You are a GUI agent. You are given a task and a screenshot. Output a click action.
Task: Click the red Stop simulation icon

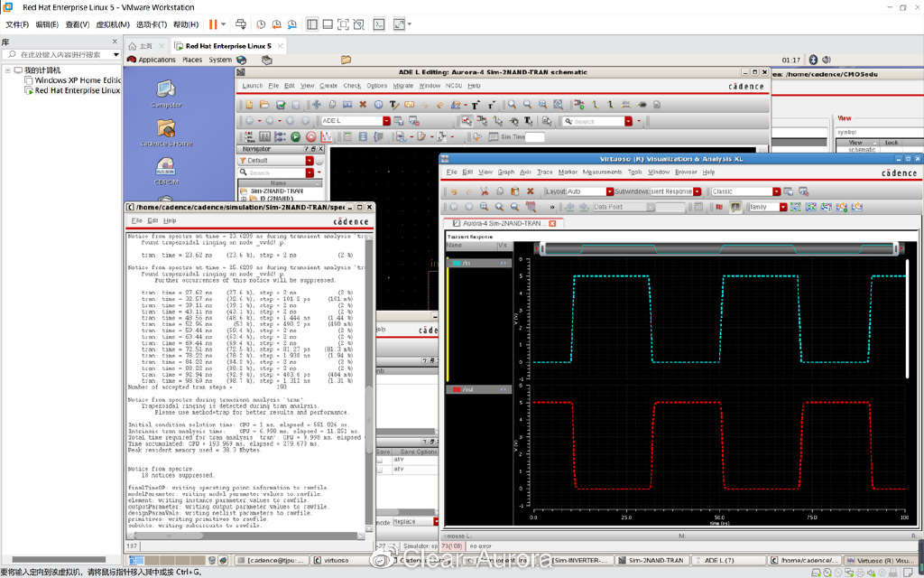(x=311, y=137)
